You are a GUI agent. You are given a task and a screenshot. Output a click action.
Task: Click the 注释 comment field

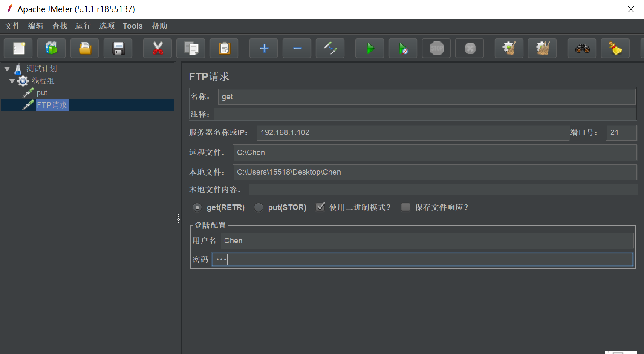click(425, 114)
